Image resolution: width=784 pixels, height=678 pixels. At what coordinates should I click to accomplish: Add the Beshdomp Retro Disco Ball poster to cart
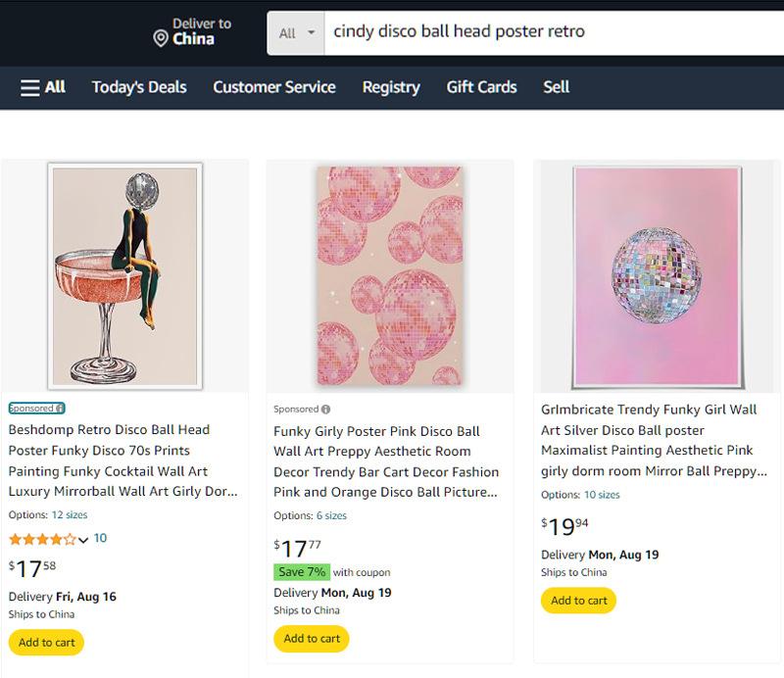pos(46,643)
